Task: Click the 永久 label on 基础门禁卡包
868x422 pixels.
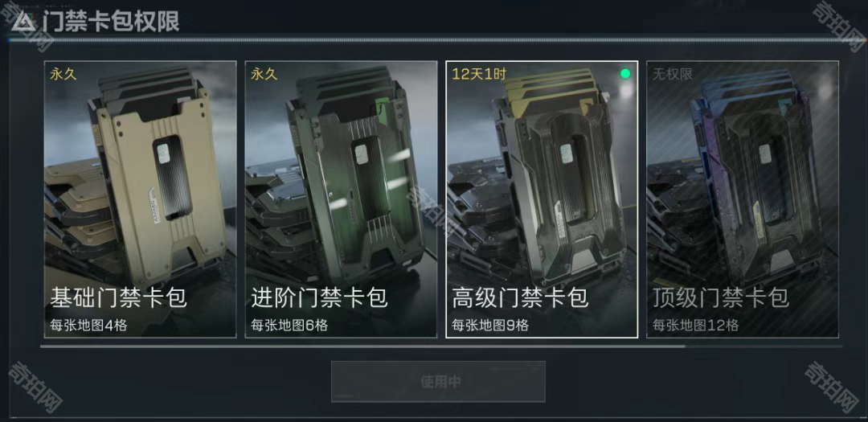Action: point(63,74)
